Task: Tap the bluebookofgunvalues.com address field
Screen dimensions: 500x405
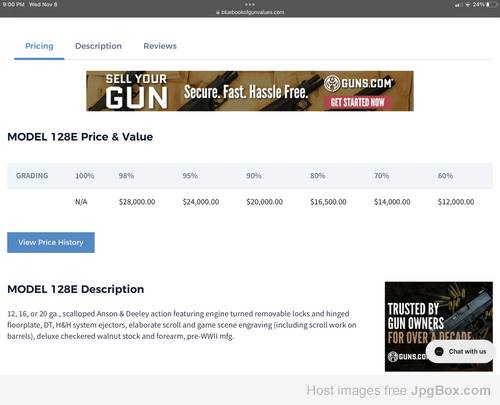Action: pyautogui.click(x=250, y=12)
